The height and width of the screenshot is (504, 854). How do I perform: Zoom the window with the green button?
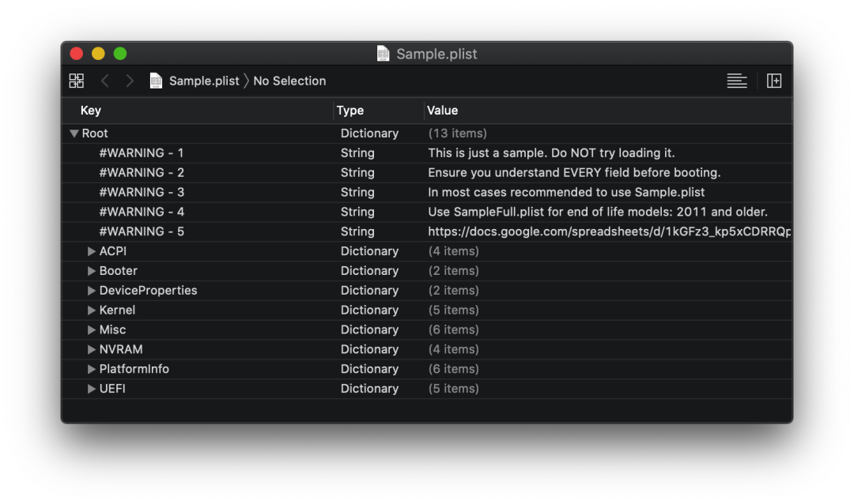(x=120, y=54)
